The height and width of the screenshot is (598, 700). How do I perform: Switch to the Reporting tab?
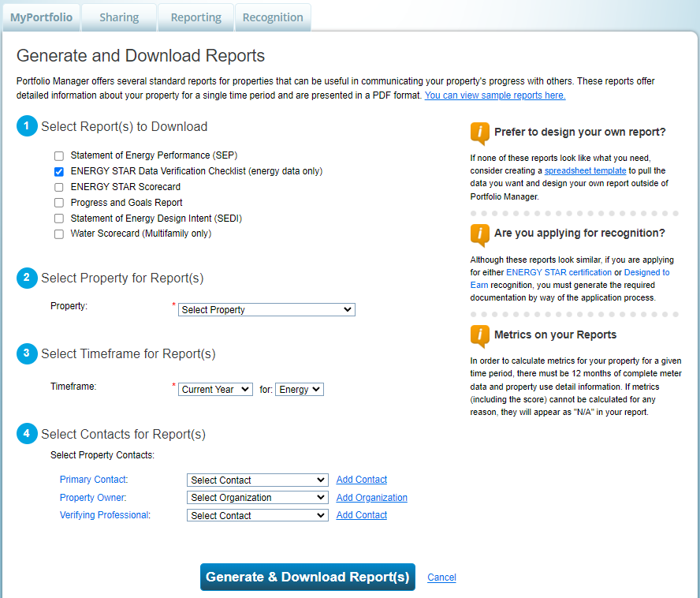[196, 17]
